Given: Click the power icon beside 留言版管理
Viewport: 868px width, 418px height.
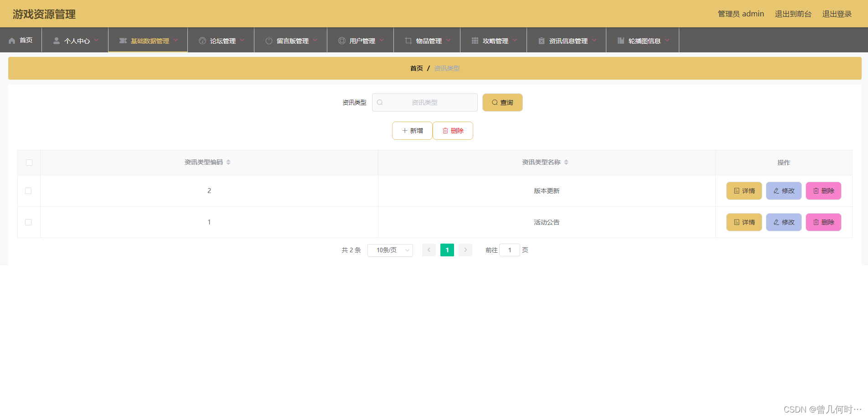Looking at the screenshot, I should point(269,41).
